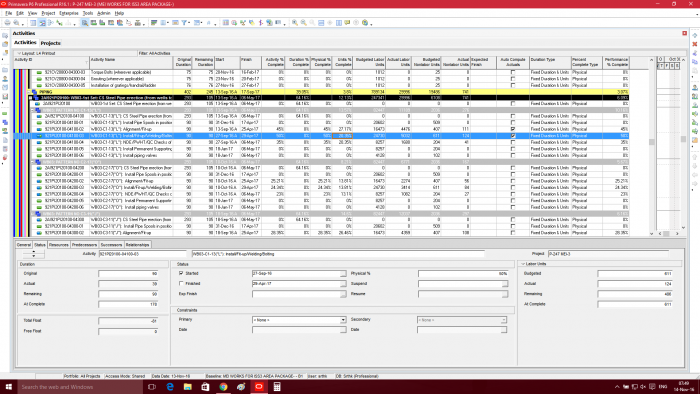Viewport: 700px width, 394px height.
Task: Switch to the Predecessors tab
Action: [x=84, y=245]
